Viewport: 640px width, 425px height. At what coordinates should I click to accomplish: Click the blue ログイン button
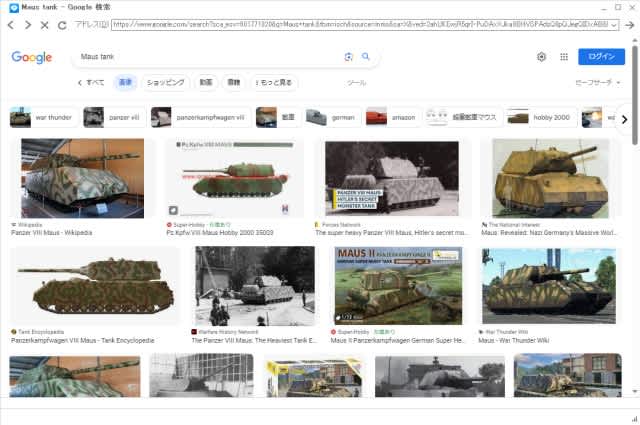[601, 56]
